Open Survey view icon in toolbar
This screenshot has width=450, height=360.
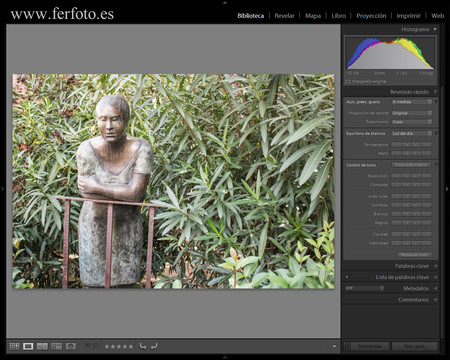pos(57,346)
